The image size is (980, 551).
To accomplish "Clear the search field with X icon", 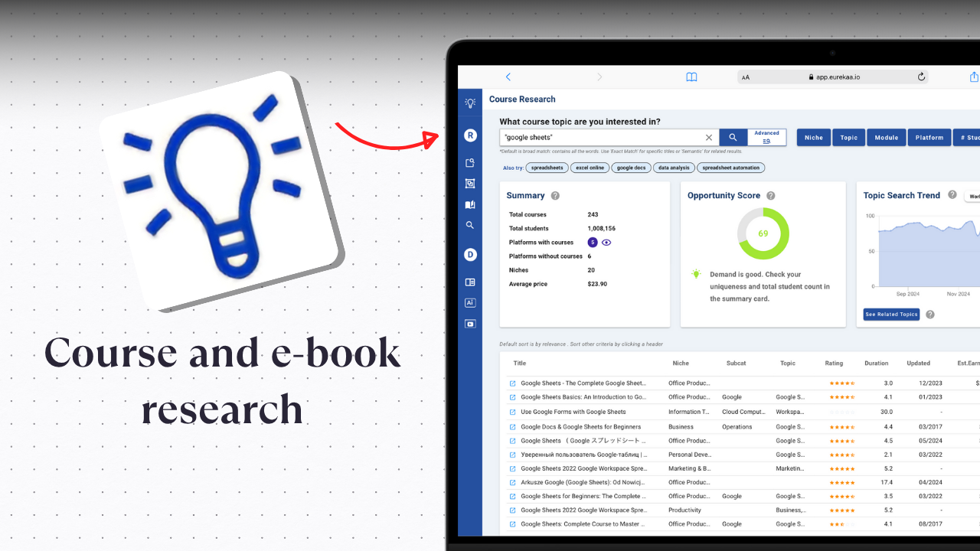I will pyautogui.click(x=709, y=138).
